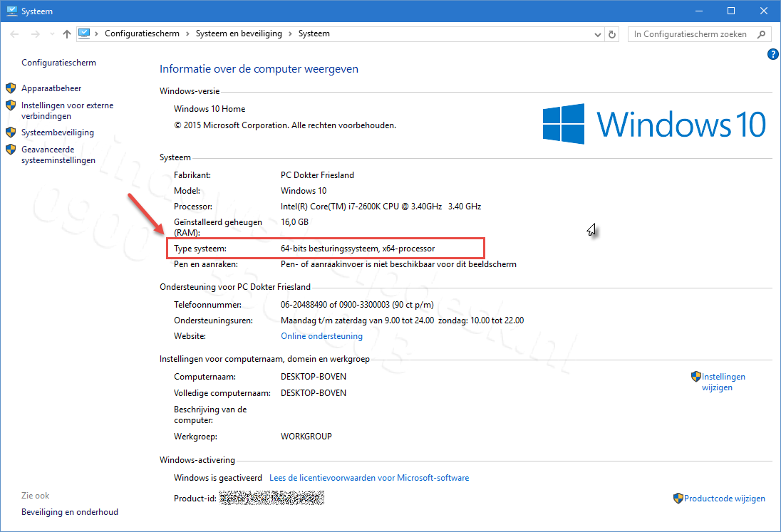Click the Systeem window title icon

point(12,11)
